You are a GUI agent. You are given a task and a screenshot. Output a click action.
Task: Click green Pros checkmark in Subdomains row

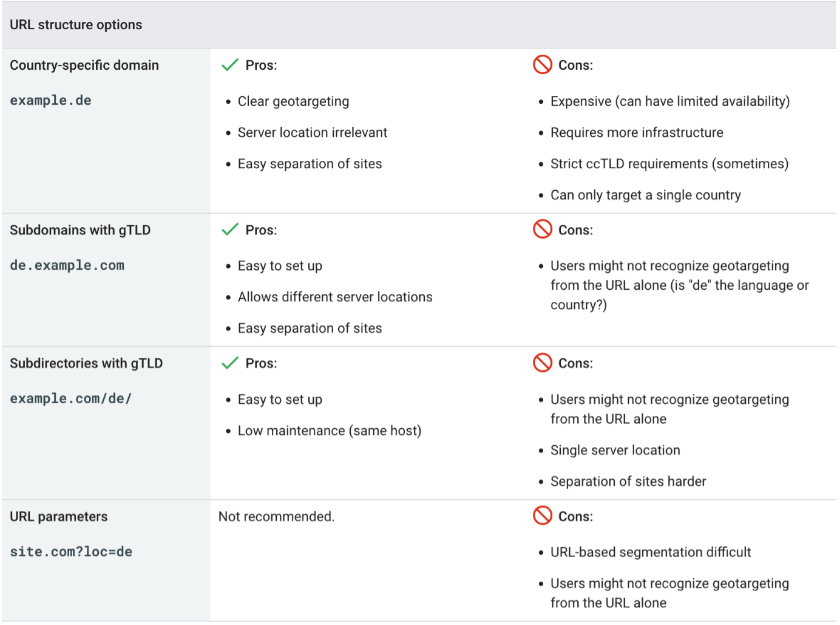(230, 230)
